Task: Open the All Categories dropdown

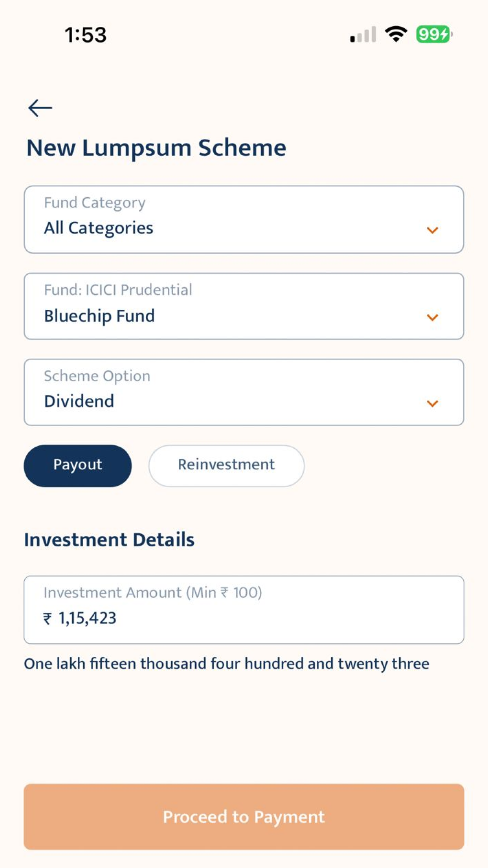Action: (244, 219)
